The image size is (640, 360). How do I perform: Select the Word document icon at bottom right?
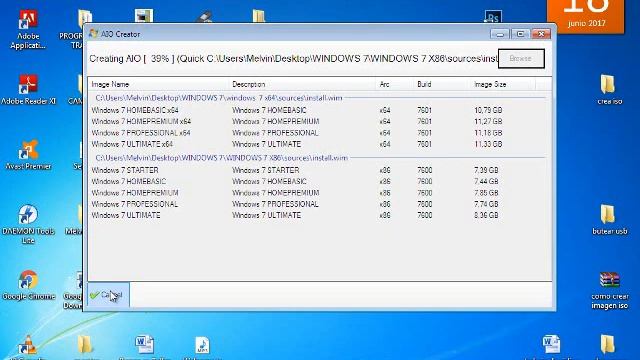(551, 345)
